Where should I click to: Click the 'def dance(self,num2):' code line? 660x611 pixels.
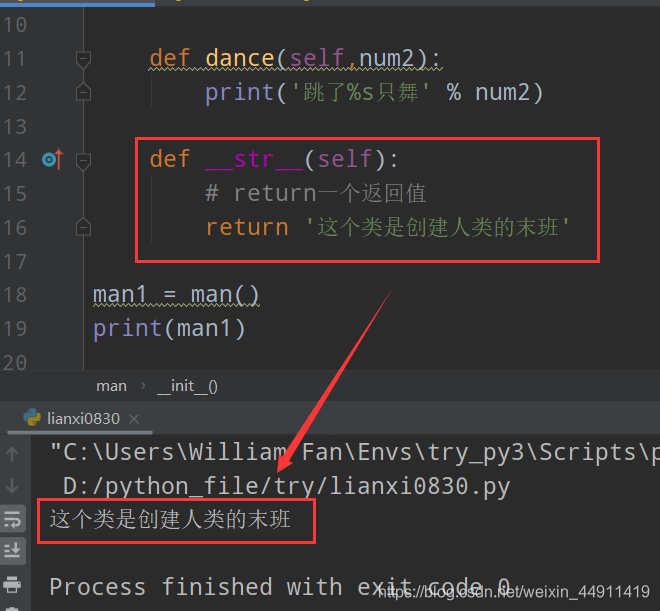point(295,58)
